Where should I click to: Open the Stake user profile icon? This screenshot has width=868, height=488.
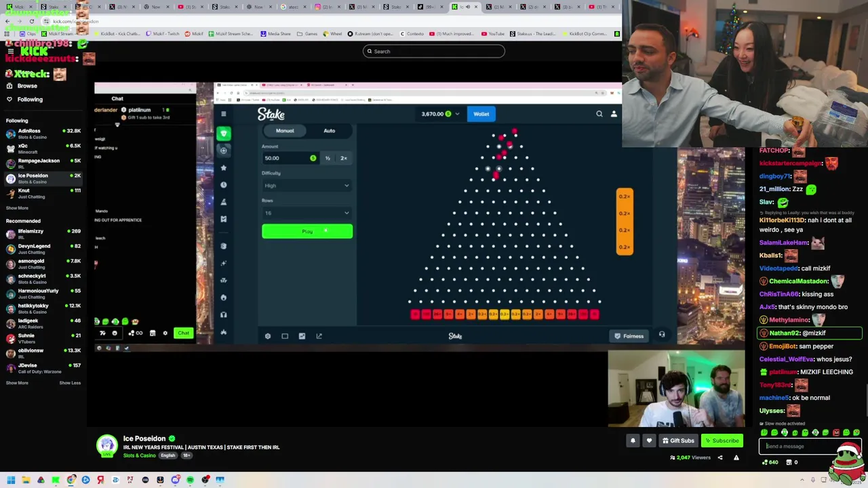click(x=614, y=114)
